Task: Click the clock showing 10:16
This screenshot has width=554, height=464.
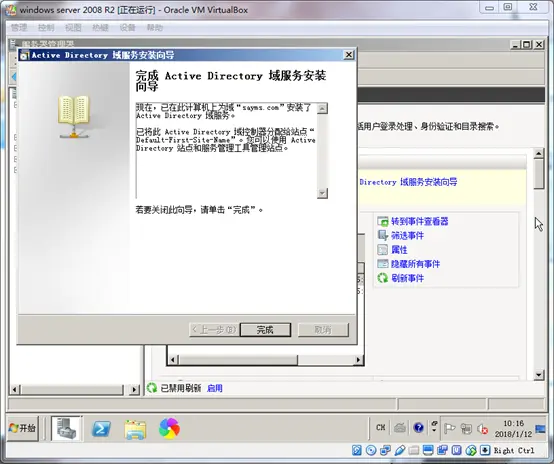Action: 513,429
